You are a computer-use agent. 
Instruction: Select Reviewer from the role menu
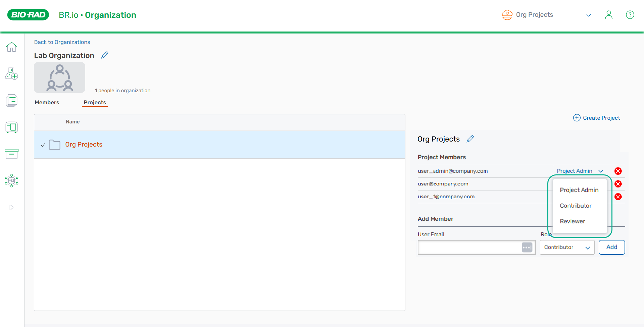click(x=572, y=221)
